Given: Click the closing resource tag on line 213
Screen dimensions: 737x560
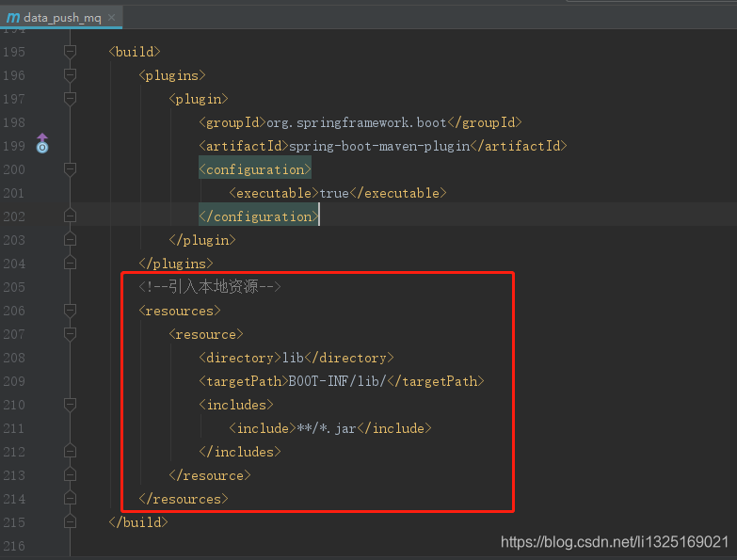Looking at the screenshot, I should click(x=210, y=475).
